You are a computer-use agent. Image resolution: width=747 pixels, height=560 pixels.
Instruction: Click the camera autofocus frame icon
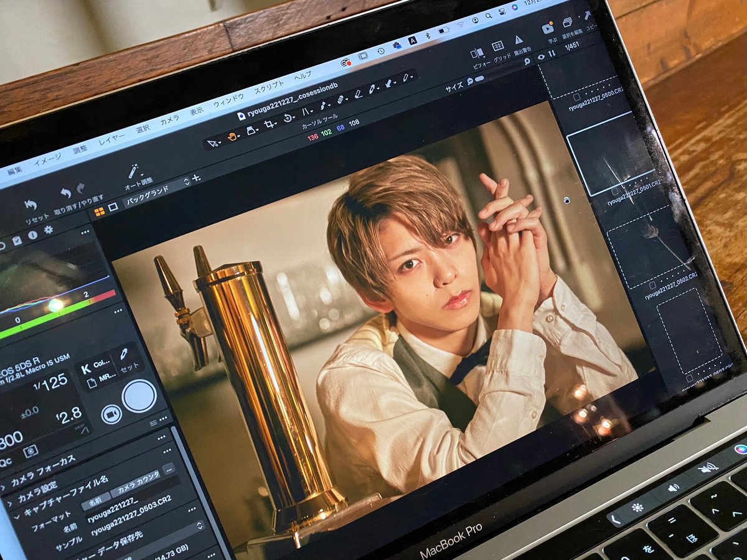point(29,450)
